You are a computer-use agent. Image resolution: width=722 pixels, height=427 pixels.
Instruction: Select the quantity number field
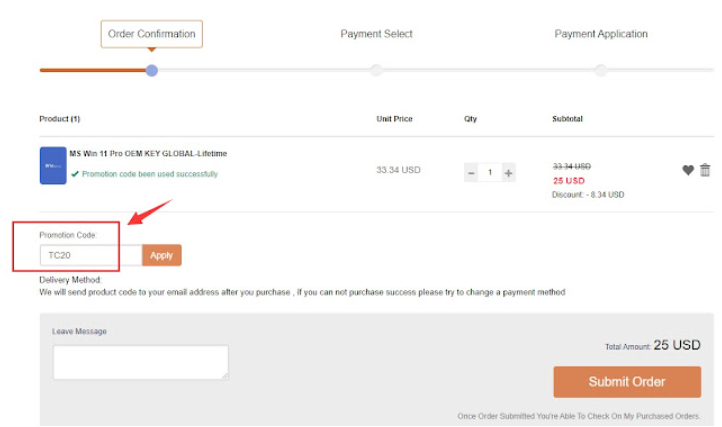pos(490,173)
